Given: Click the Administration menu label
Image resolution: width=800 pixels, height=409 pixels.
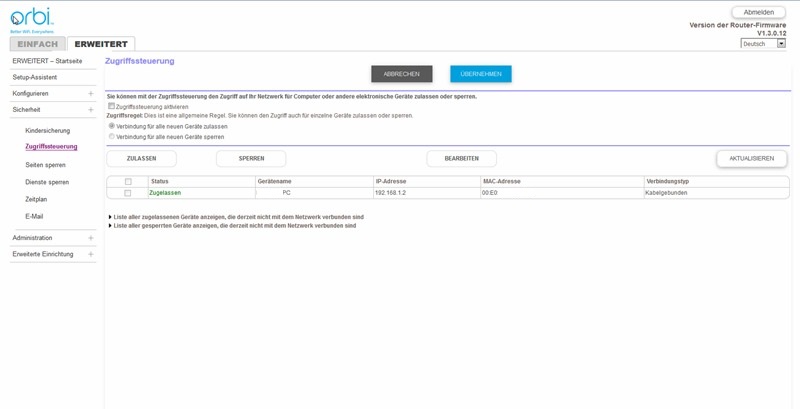Looking at the screenshot, I should tap(32, 238).
